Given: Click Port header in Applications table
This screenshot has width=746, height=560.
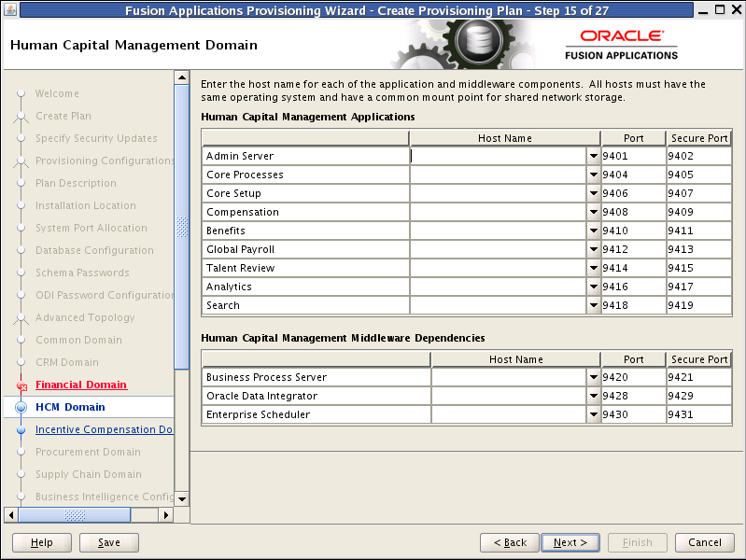Looking at the screenshot, I should pos(633,138).
